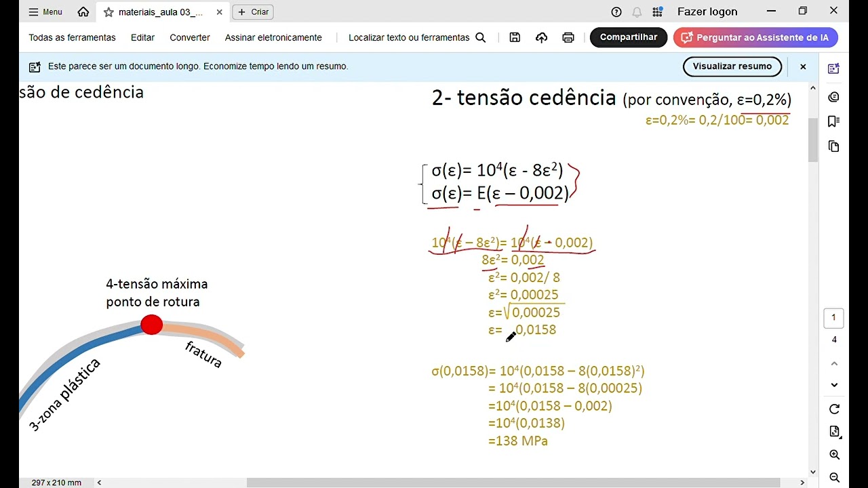Click the vertical scroll up arrow
This screenshot has width=868, height=488.
(x=813, y=87)
